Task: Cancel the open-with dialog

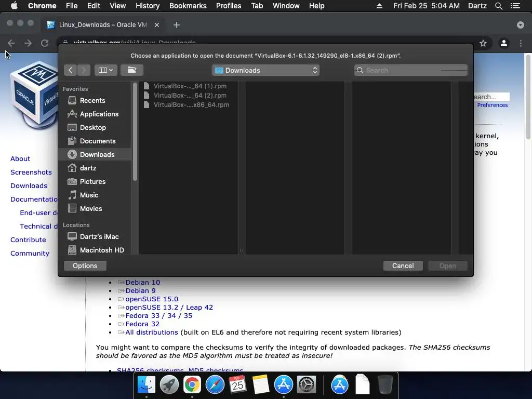Action: pyautogui.click(x=403, y=265)
